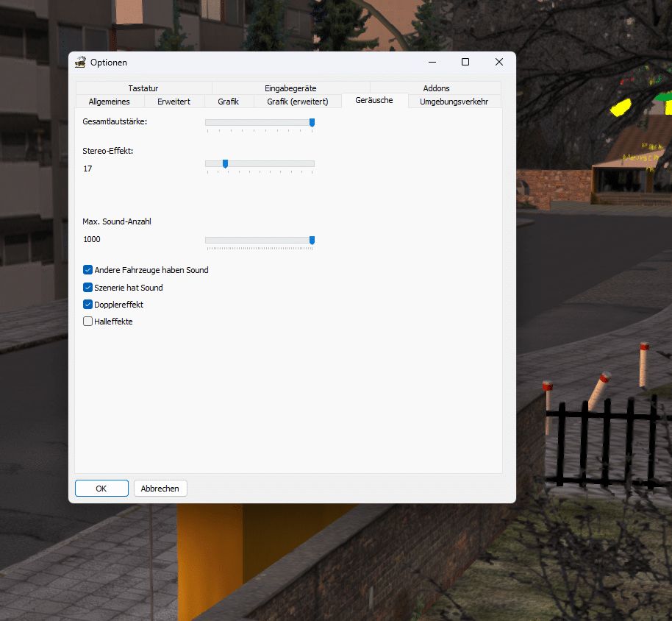This screenshot has width=672, height=621.
Task: Click the Optionen window title icon
Action: click(81, 63)
